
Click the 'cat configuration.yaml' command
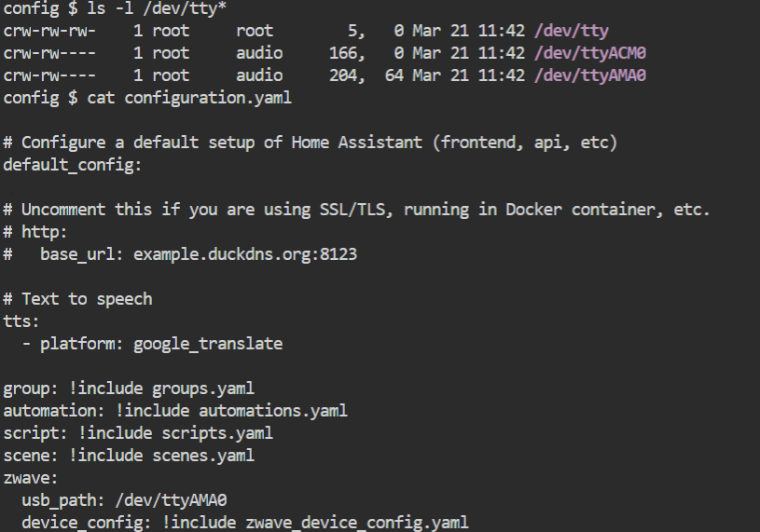coord(189,98)
